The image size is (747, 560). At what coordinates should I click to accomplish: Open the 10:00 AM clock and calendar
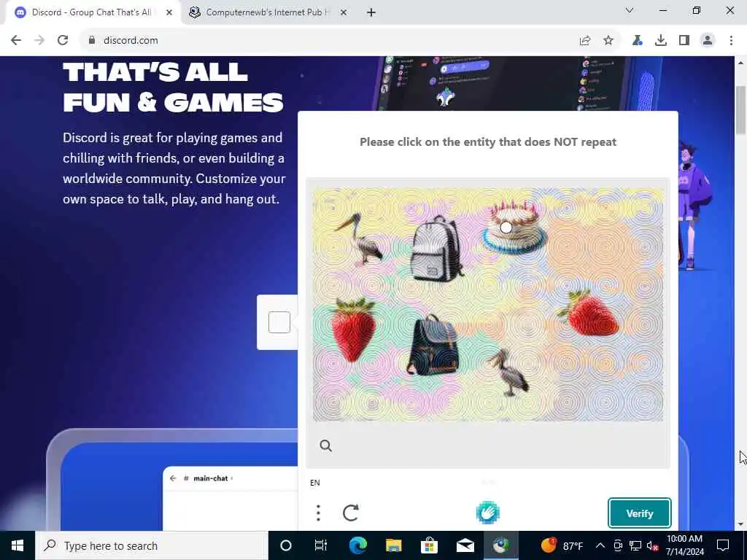[684, 545]
